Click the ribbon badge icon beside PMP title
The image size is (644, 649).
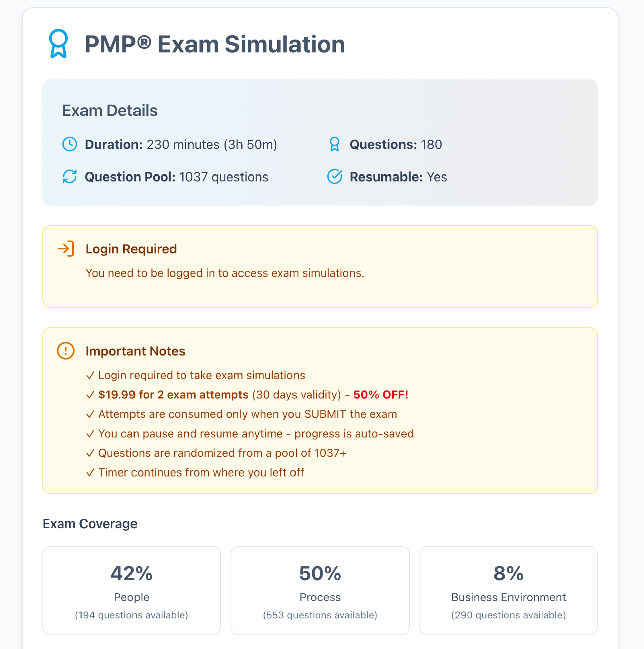[x=58, y=44]
